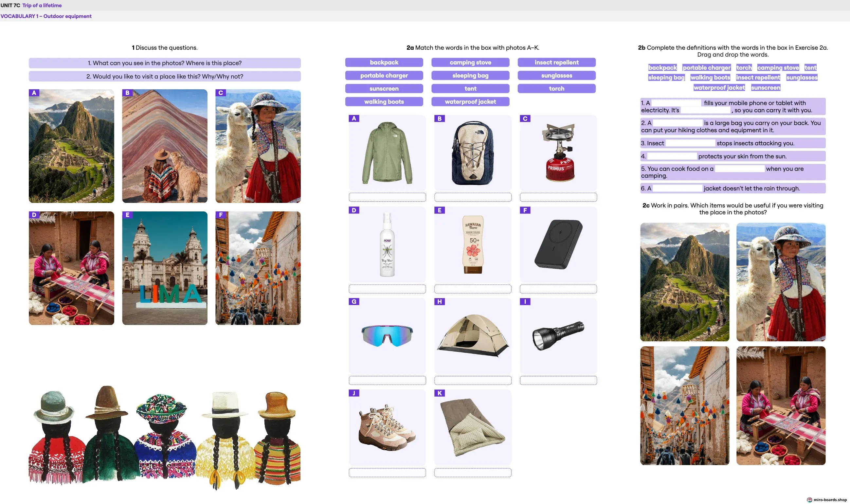Click the blank in '3. Insect ... stops insects'
Image resolution: width=850 pixels, height=504 pixels.
[x=690, y=143]
